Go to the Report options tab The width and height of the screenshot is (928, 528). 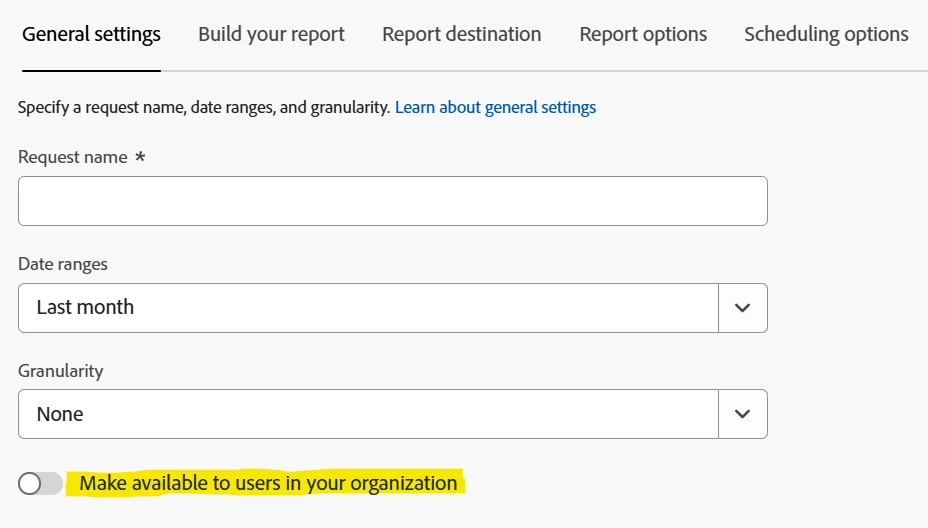(643, 34)
